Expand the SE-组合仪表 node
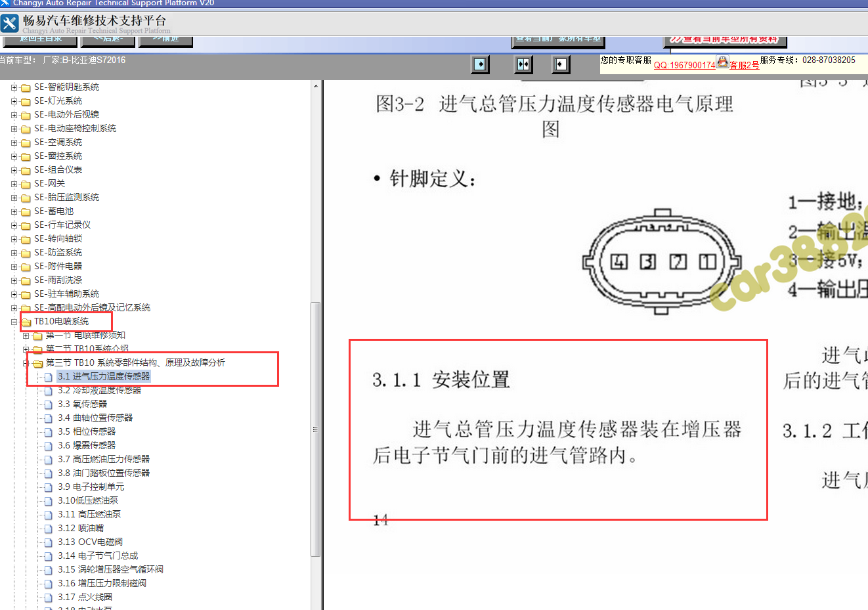 click(14, 170)
